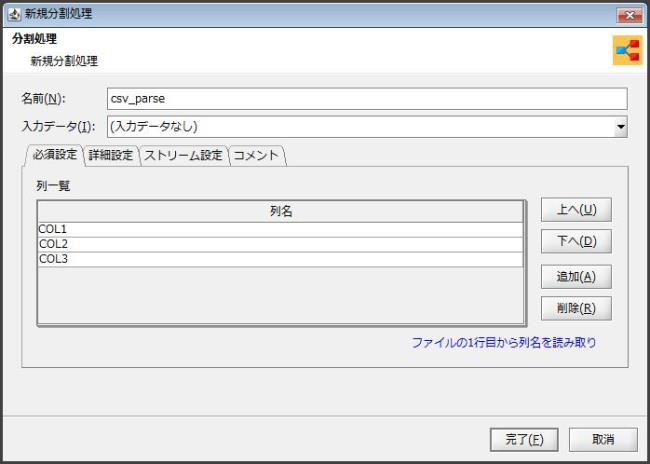Select the コメント tab

click(257, 156)
